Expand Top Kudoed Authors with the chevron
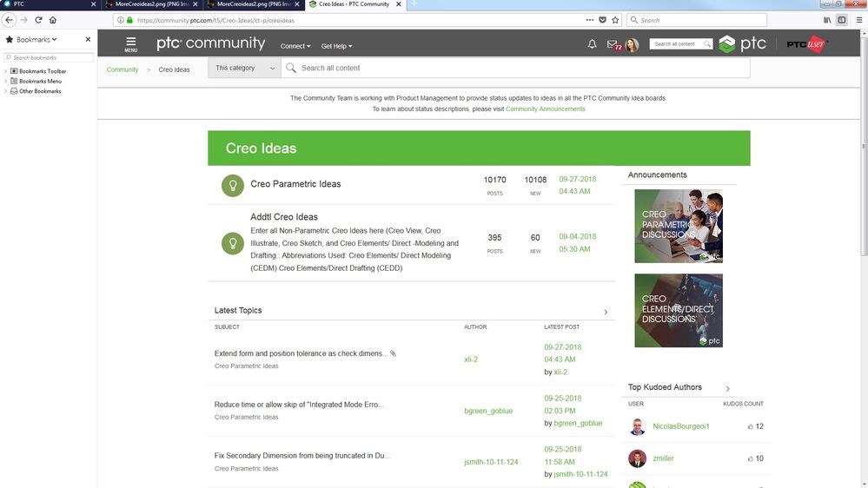The width and height of the screenshot is (868, 488). (728, 388)
